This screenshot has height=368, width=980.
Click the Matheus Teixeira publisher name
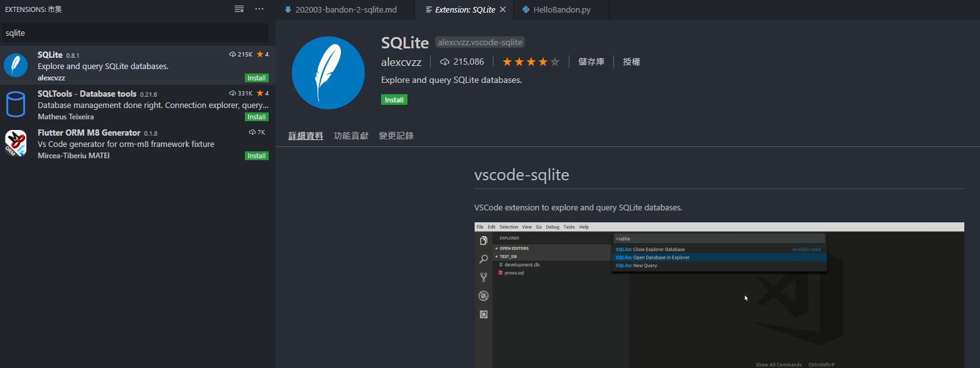click(x=66, y=117)
